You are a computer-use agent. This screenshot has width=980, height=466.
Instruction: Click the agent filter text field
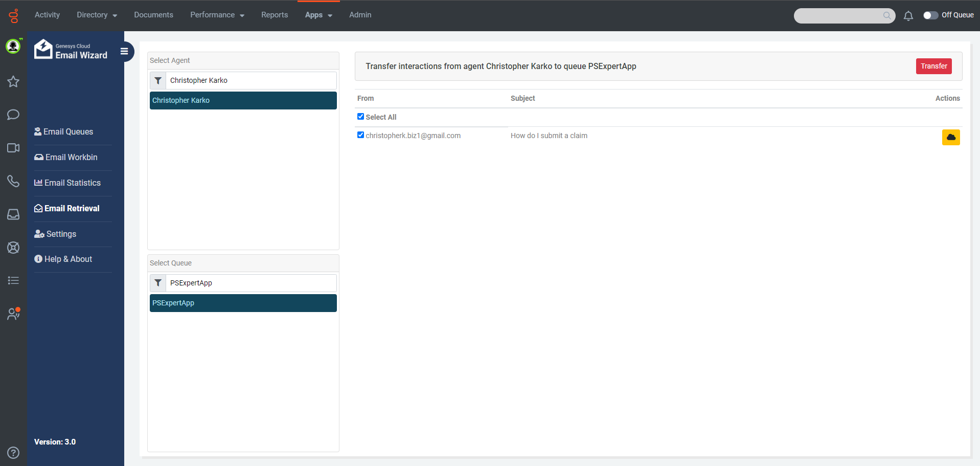250,80
